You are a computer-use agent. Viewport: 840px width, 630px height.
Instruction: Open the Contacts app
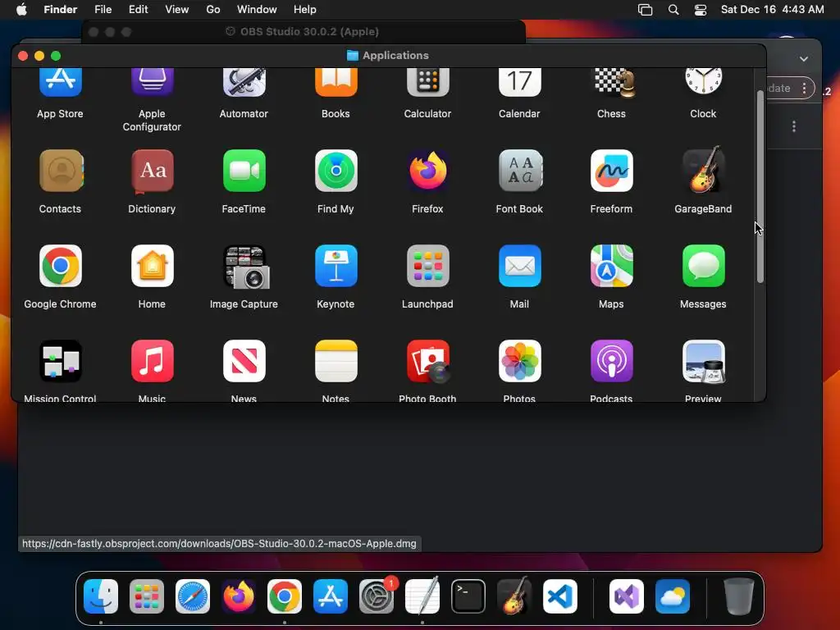pos(60,171)
